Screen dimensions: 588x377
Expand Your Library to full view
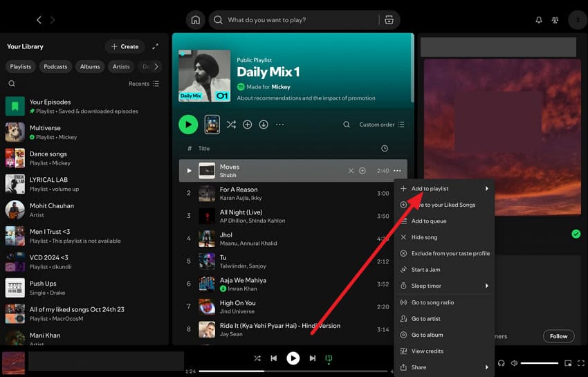pyautogui.click(x=155, y=46)
